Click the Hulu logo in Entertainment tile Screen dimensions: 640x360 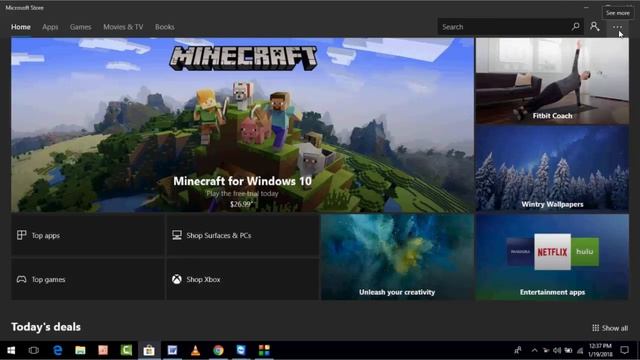584,251
